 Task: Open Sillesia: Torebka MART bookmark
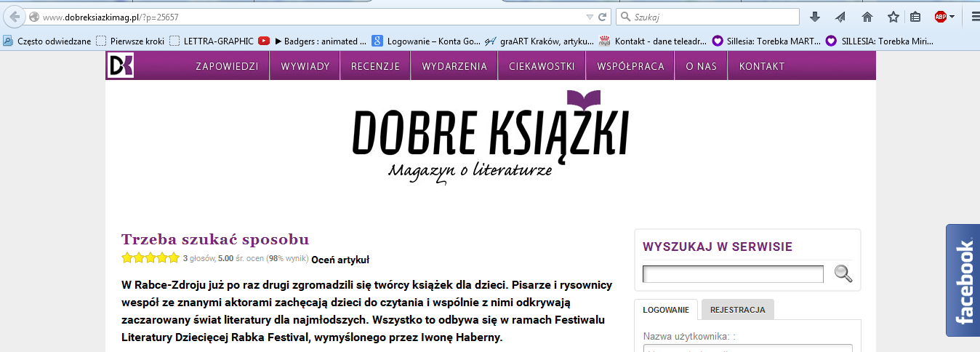766,41
